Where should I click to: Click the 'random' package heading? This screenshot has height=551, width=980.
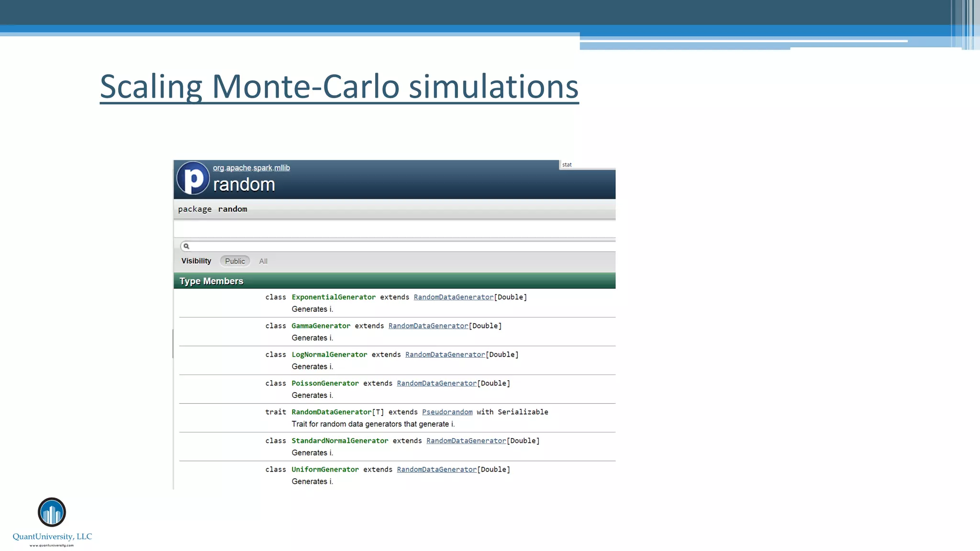[x=244, y=185]
